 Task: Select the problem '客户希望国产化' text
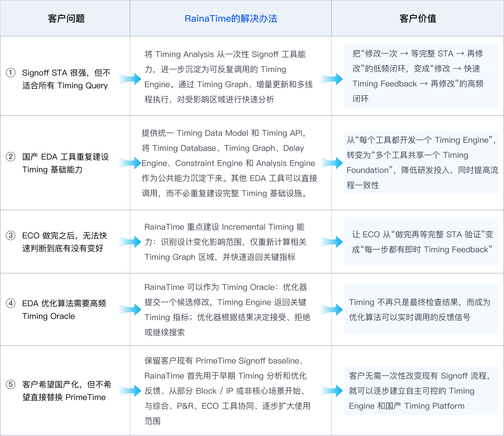[x=67, y=391]
